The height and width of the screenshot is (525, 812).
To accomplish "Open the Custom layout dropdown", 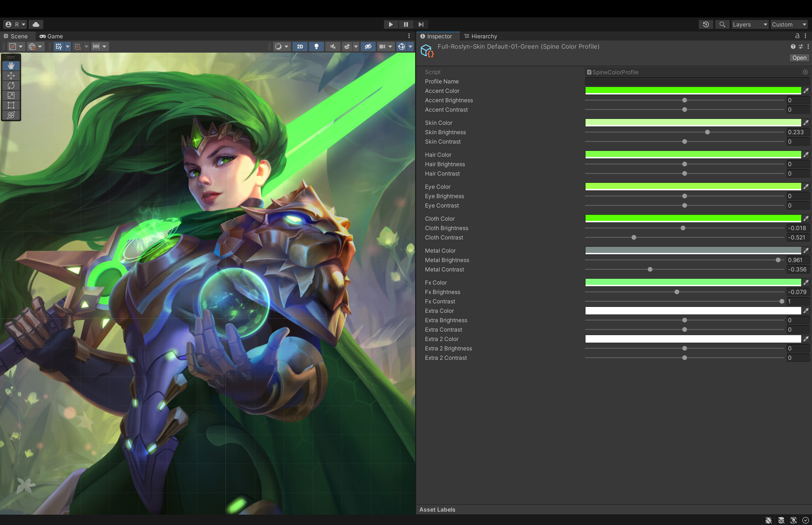I will coord(789,24).
